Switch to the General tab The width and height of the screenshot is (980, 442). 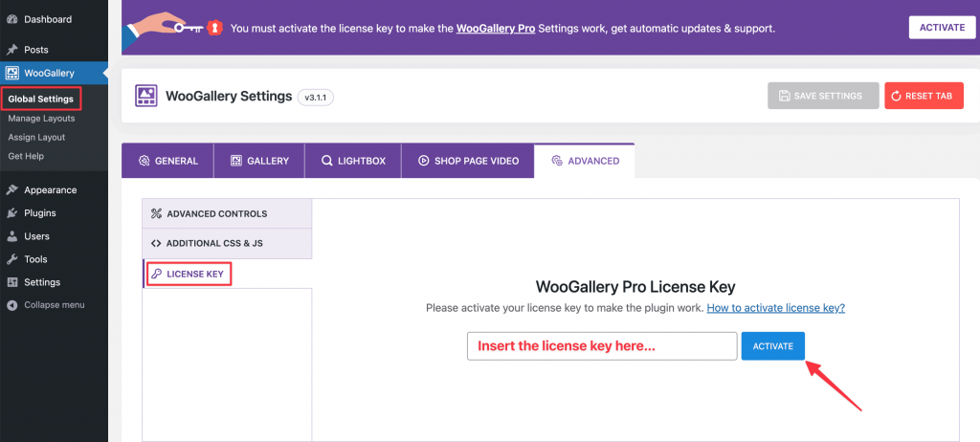pyautogui.click(x=167, y=161)
